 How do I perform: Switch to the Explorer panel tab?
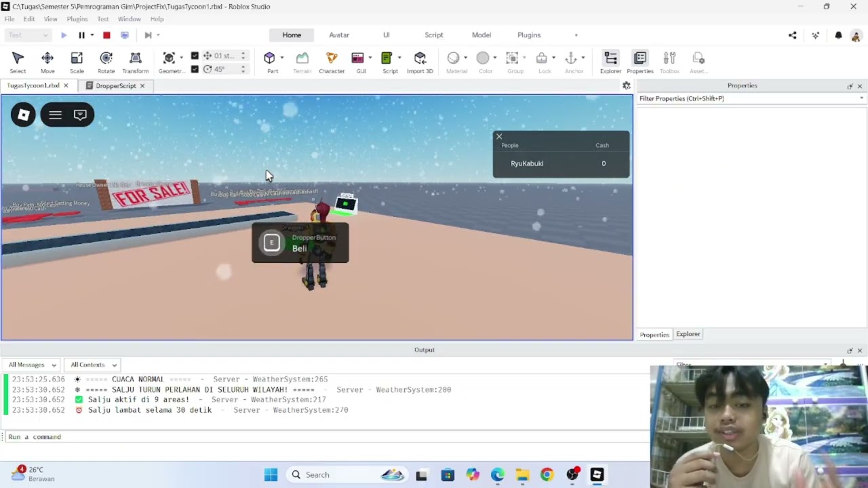(x=688, y=334)
